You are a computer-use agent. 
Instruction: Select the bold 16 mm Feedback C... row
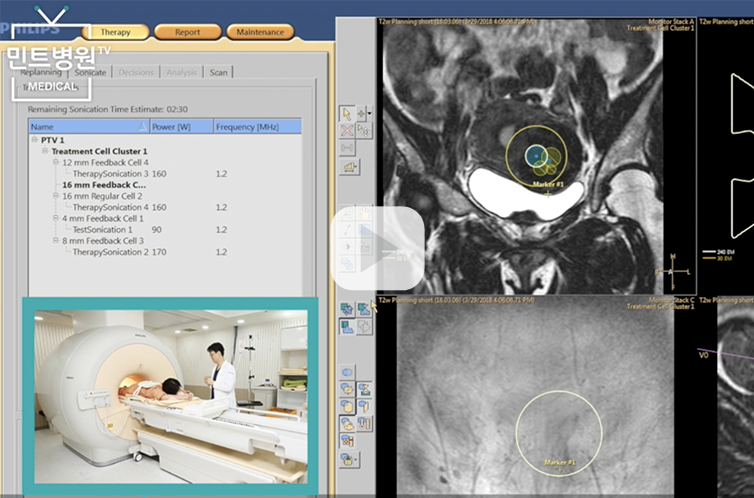(104, 185)
